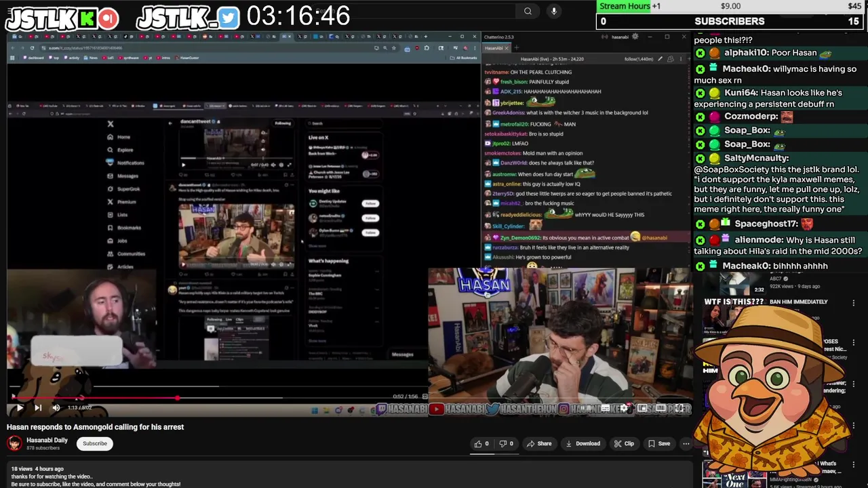Click the Download button under the video

coord(583,443)
